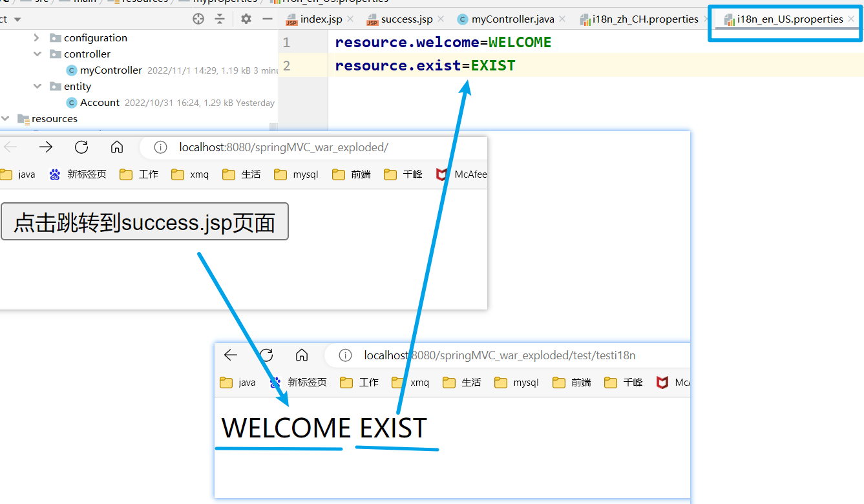The image size is (864, 504).
Task: Click site info icon in lower browser
Action: point(346,355)
